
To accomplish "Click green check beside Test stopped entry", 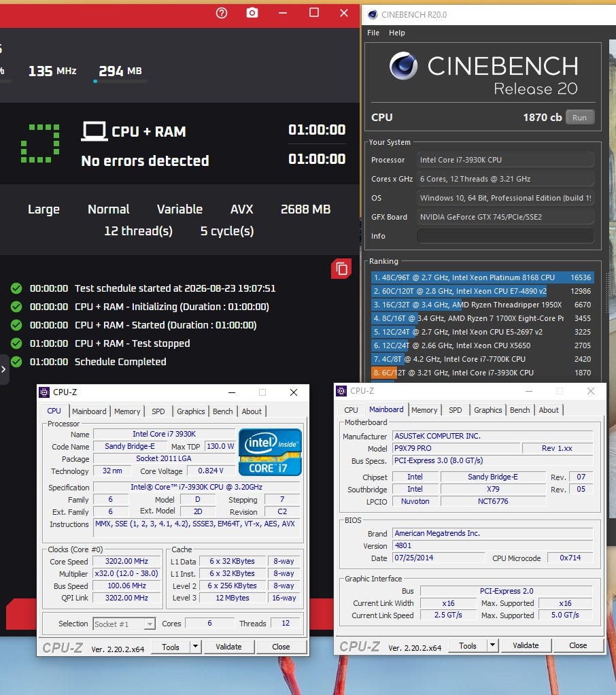I will [x=16, y=343].
